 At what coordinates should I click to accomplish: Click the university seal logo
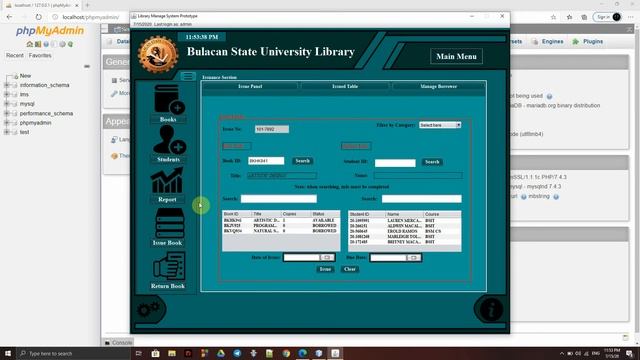158,55
